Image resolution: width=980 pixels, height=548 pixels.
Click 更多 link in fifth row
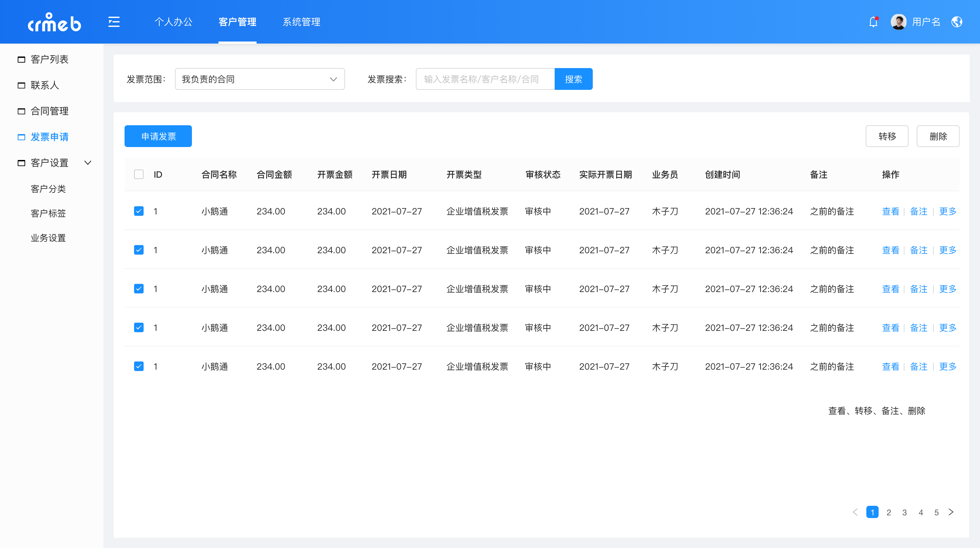(x=948, y=367)
